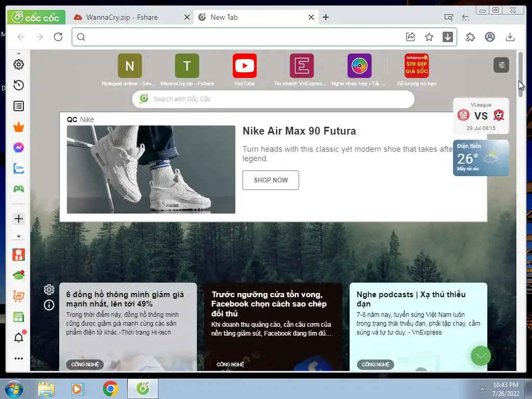This screenshot has height=399, width=532.
Task: Click the green scroll-down chevron button
Action: 481,355
